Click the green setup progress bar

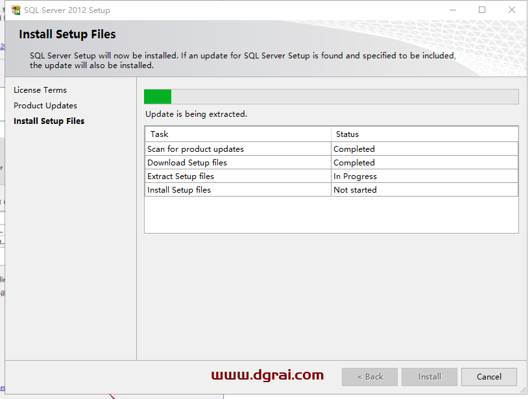pos(331,97)
